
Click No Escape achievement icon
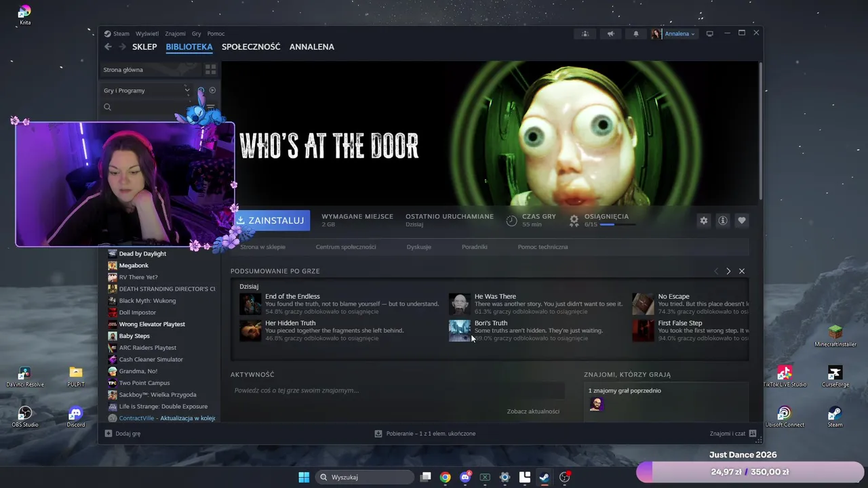point(644,304)
